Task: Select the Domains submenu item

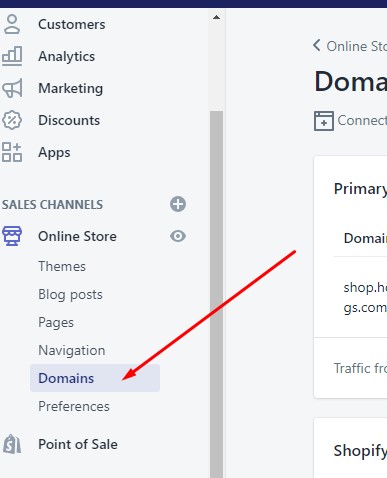Action: tap(95, 378)
